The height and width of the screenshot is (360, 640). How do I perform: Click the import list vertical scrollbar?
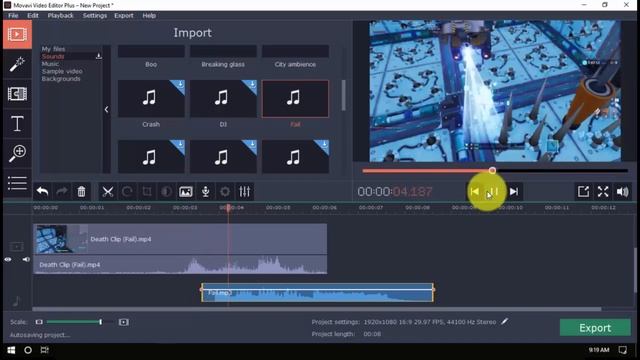pyautogui.click(x=343, y=95)
